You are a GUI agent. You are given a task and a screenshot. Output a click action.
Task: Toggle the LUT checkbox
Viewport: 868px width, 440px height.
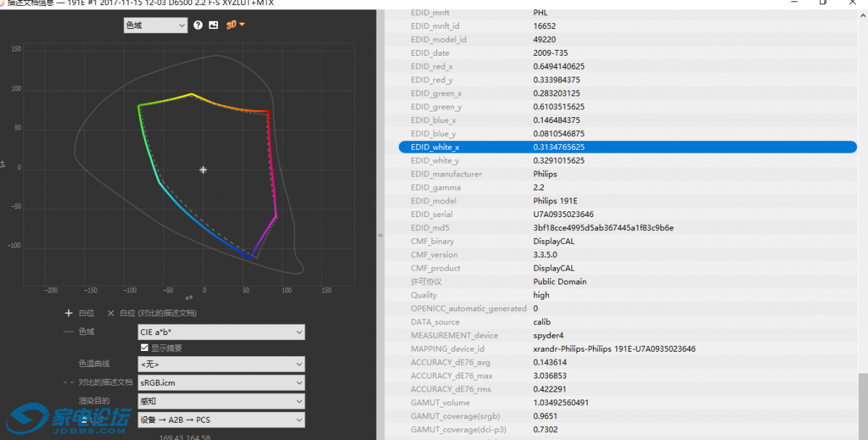(x=84, y=420)
